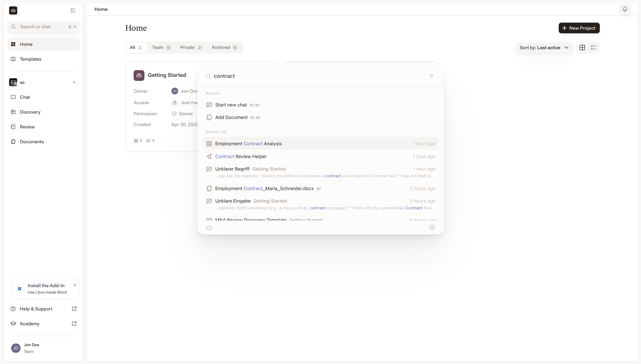Image resolution: width=641 pixels, height=364 pixels.
Task: Open Sort by: Last active dropdown
Action: click(x=544, y=48)
